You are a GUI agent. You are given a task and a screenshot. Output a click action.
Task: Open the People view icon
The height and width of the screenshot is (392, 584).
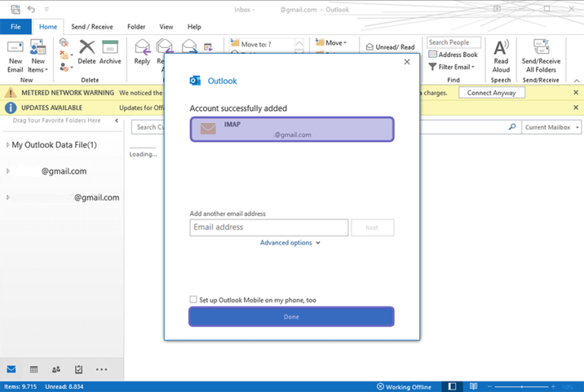[56, 369]
